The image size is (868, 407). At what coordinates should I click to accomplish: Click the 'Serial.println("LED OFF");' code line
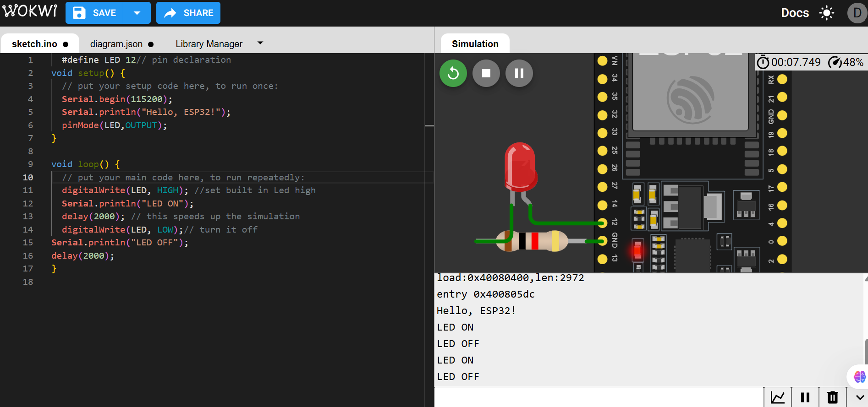(120, 243)
